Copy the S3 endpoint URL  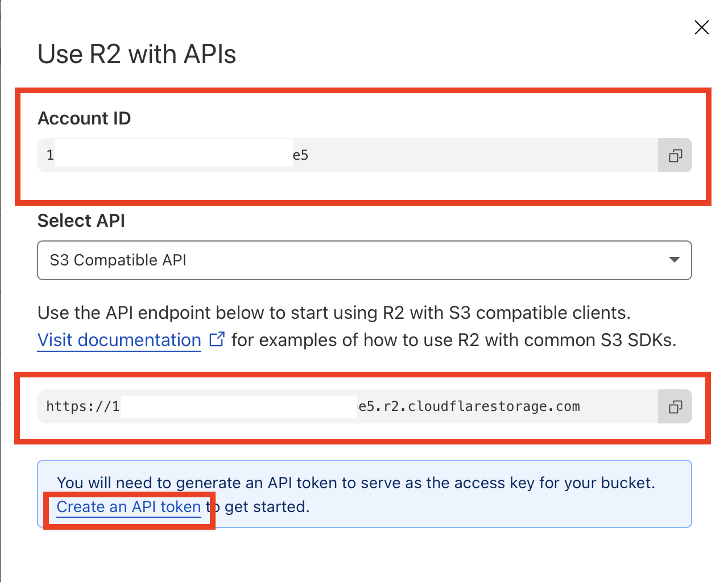675,406
